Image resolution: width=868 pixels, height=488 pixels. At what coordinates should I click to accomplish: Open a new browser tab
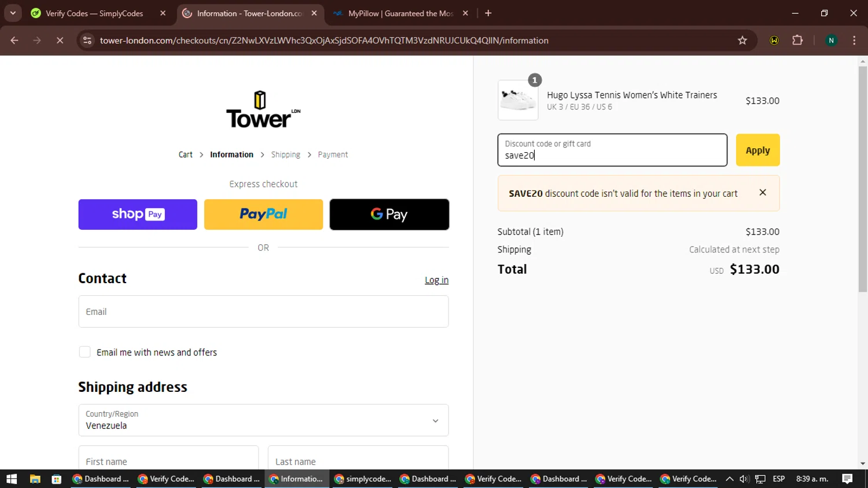pyautogui.click(x=488, y=13)
